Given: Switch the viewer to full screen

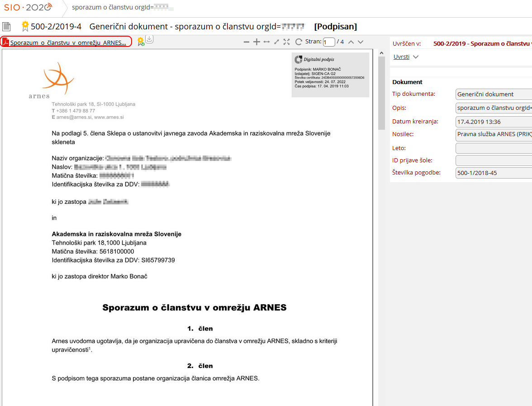Looking at the screenshot, I should coord(287,42).
